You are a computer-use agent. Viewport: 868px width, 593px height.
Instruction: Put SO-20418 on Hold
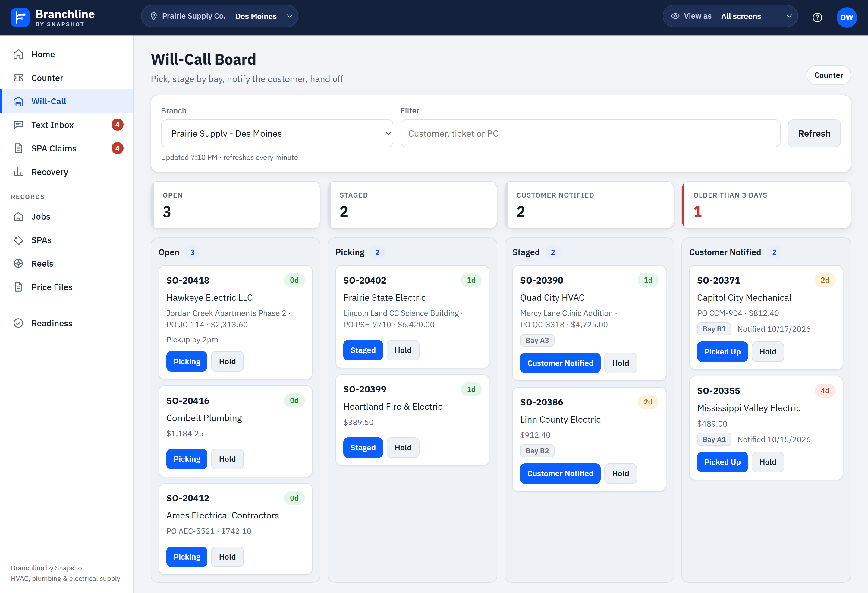click(x=227, y=362)
